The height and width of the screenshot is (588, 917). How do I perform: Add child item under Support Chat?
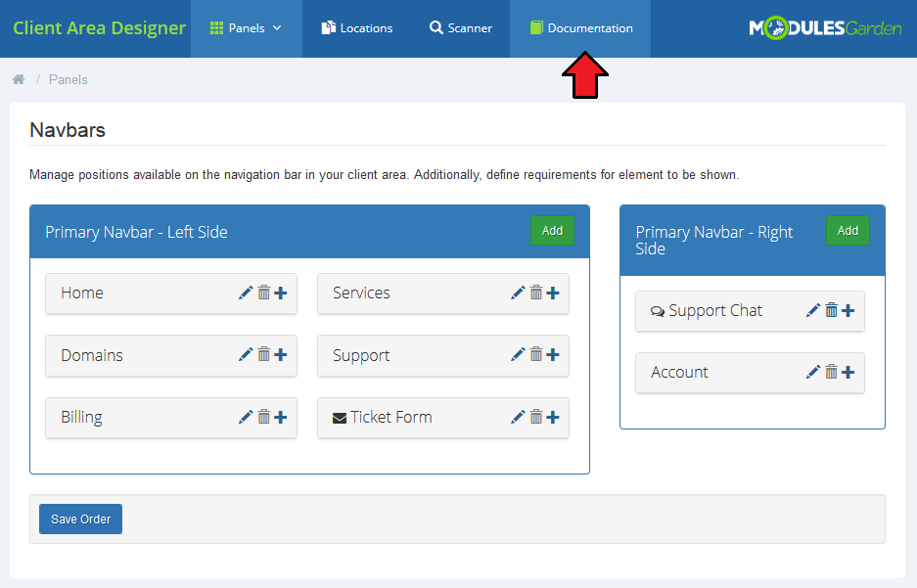tap(848, 310)
